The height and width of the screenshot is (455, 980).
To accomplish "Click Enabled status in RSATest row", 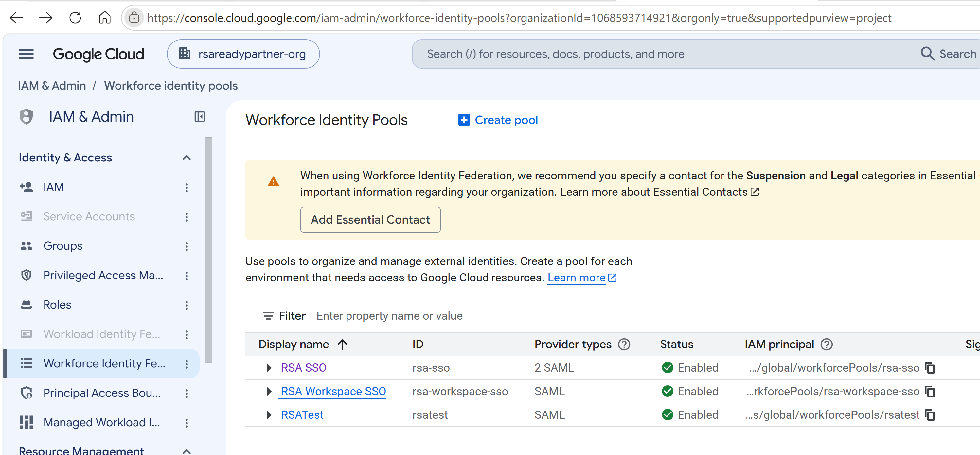I will pos(690,415).
